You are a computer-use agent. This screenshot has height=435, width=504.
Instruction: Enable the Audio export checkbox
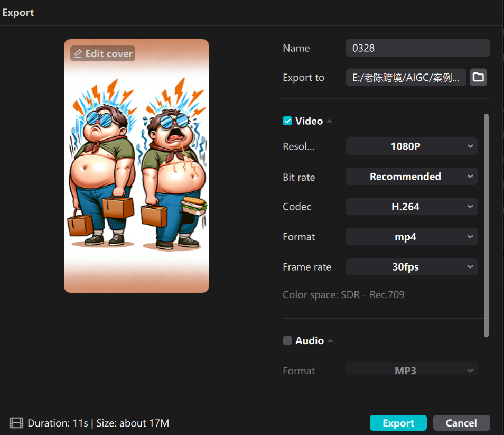click(x=287, y=340)
